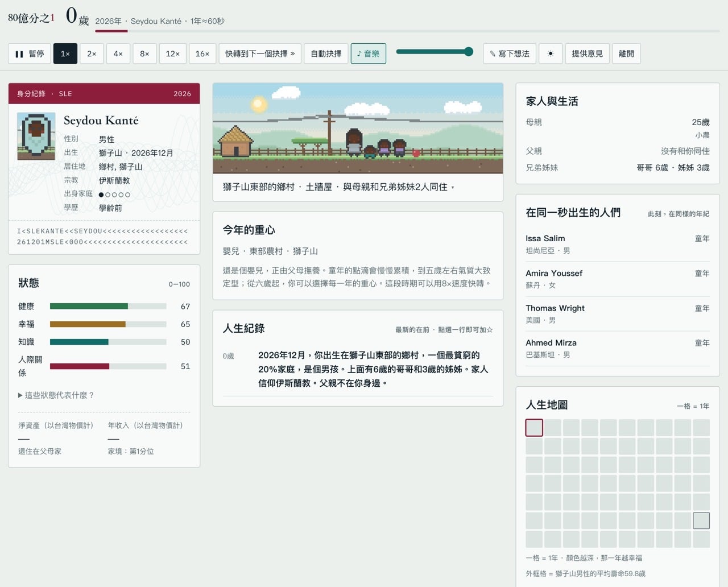Toggle light/dark theme sun icon
Image resolution: width=728 pixels, height=587 pixels.
(x=551, y=53)
